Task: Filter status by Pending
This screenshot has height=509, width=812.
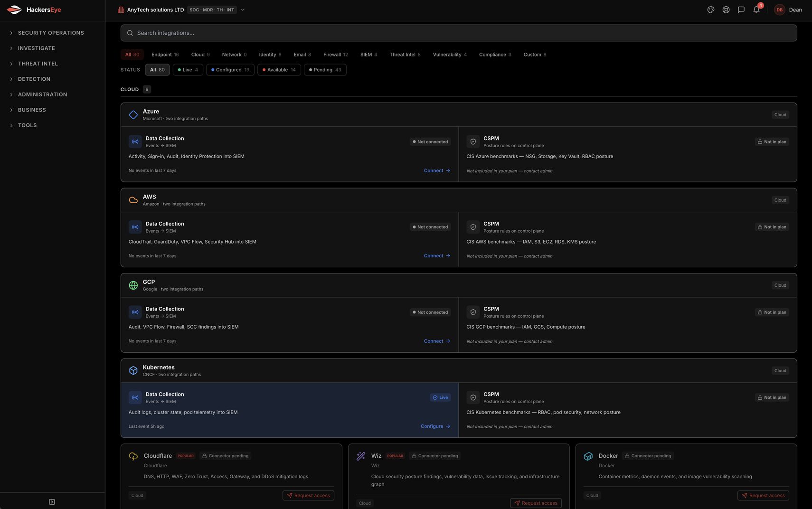Action: tap(325, 70)
